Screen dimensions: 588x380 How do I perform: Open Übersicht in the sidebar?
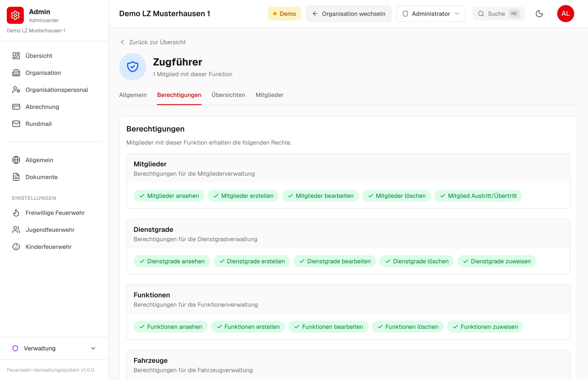click(54, 56)
